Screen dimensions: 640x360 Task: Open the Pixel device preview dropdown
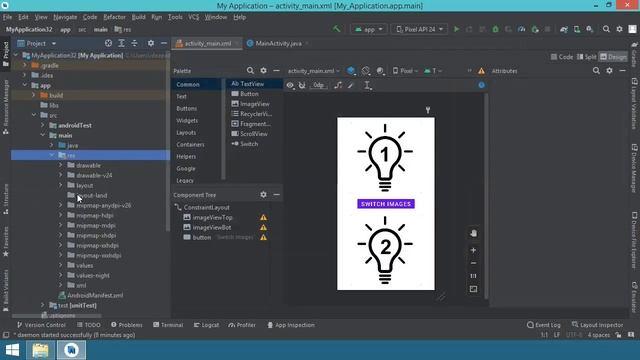pyautogui.click(x=405, y=71)
